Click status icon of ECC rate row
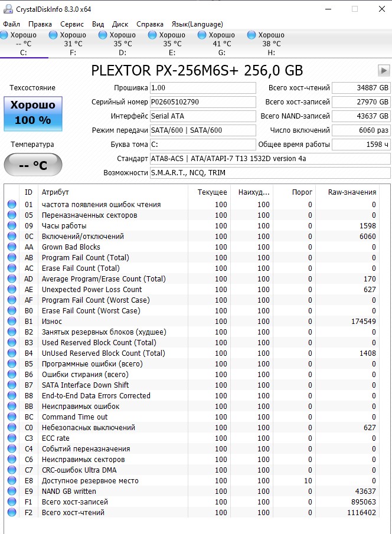 tap(12, 438)
